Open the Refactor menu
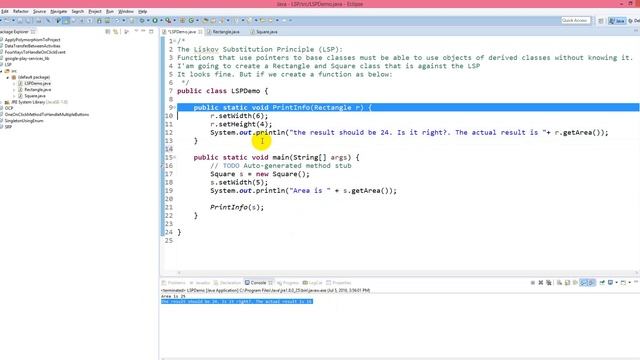 (21, 11)
